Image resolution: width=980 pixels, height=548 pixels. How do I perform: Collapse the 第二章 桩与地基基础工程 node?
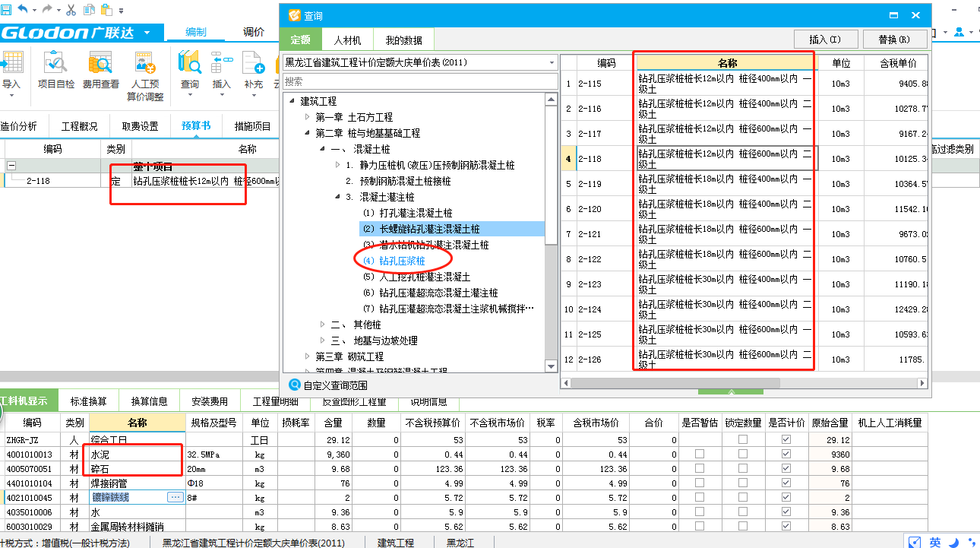coord(308,133)
